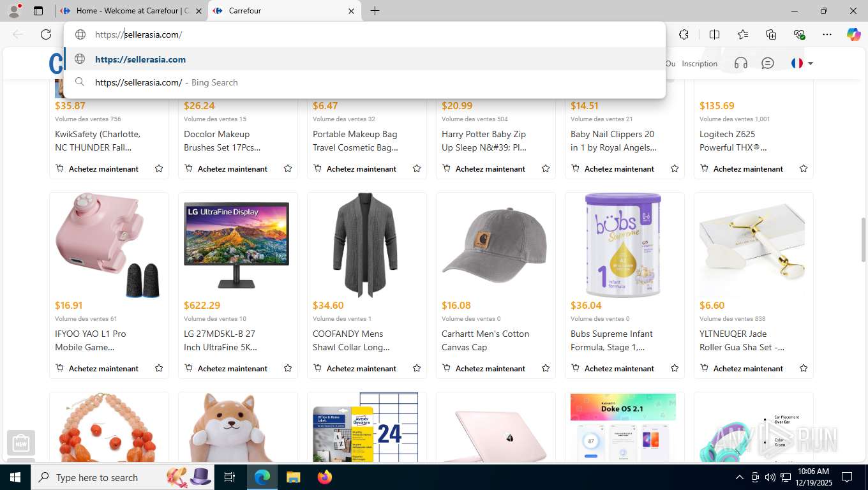
Task: Open the LG UltraFine Display product image
Action: (x=237, y=246)
